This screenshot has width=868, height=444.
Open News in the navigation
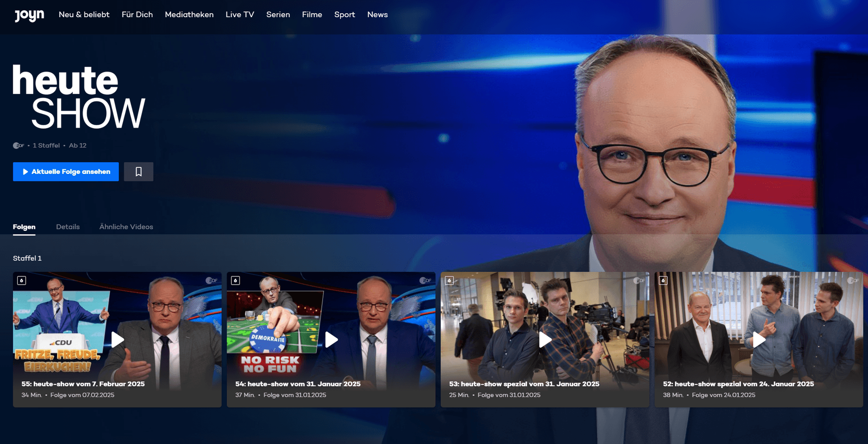pos(377,14)
